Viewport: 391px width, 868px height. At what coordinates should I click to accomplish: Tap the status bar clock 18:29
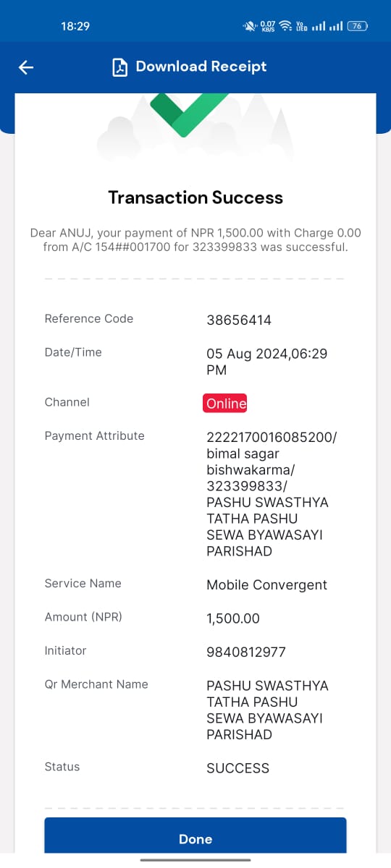(x=75, y=26)
